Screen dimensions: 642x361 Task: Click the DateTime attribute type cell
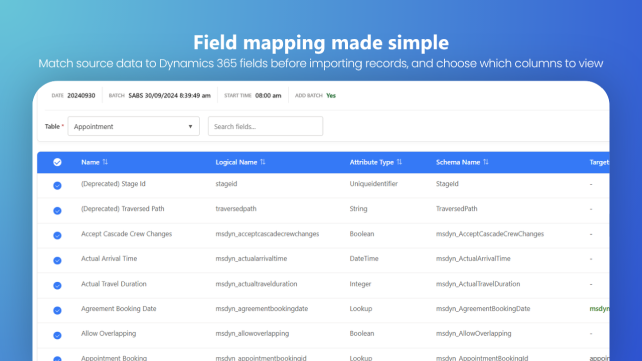(364, 259)
